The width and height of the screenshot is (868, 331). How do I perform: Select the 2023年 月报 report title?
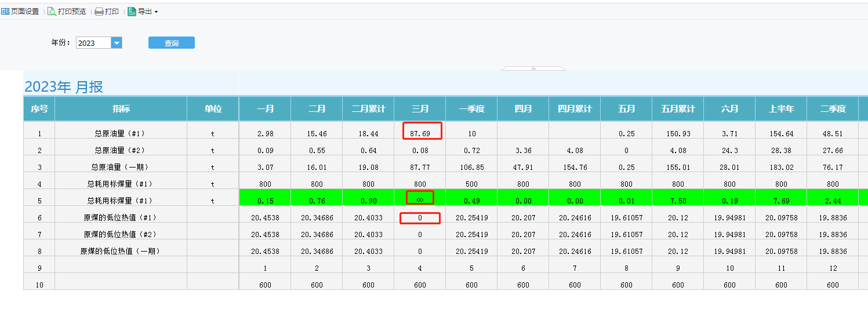64,87
